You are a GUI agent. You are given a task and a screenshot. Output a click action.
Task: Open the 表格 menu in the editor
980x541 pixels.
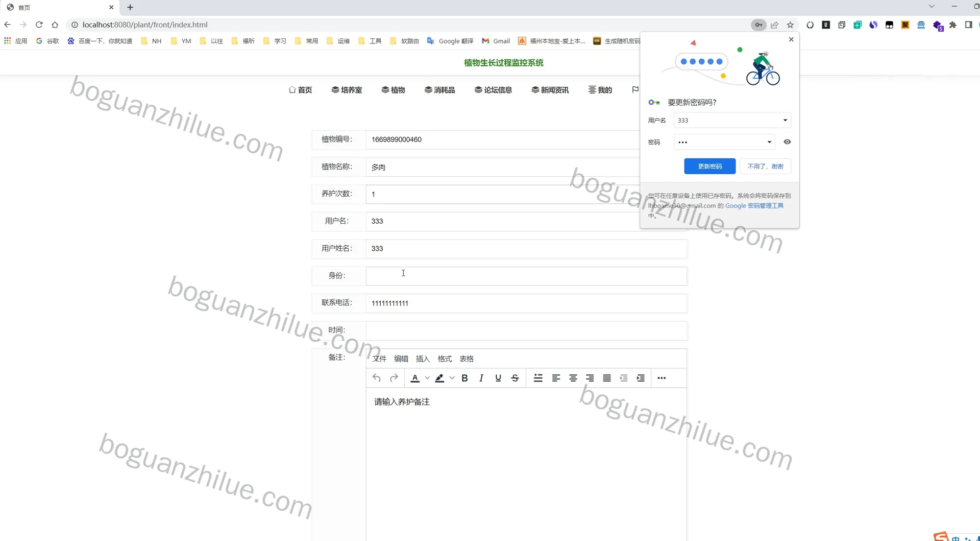(x=467, y=359)
